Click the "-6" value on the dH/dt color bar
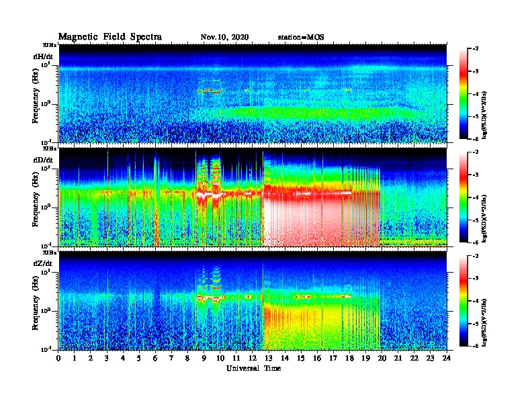This screenshot has width=532, height=411. [476, 139]
